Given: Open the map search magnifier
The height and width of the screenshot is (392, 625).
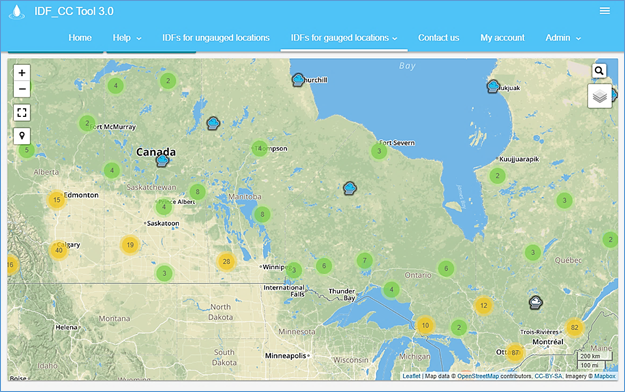Looking at the screenshot, I should pyautogui.click(x=599, y=71).
